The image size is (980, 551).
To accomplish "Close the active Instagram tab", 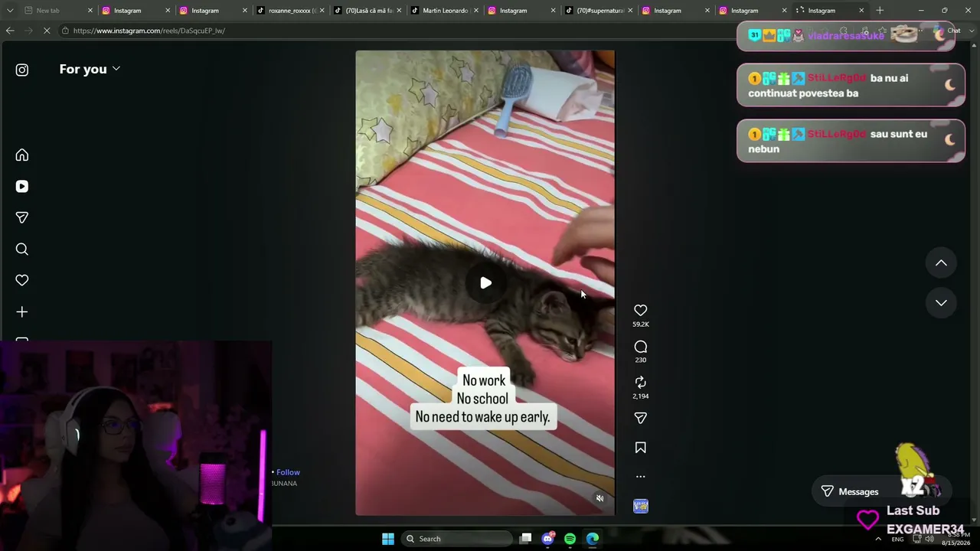I will coord(861,11).
